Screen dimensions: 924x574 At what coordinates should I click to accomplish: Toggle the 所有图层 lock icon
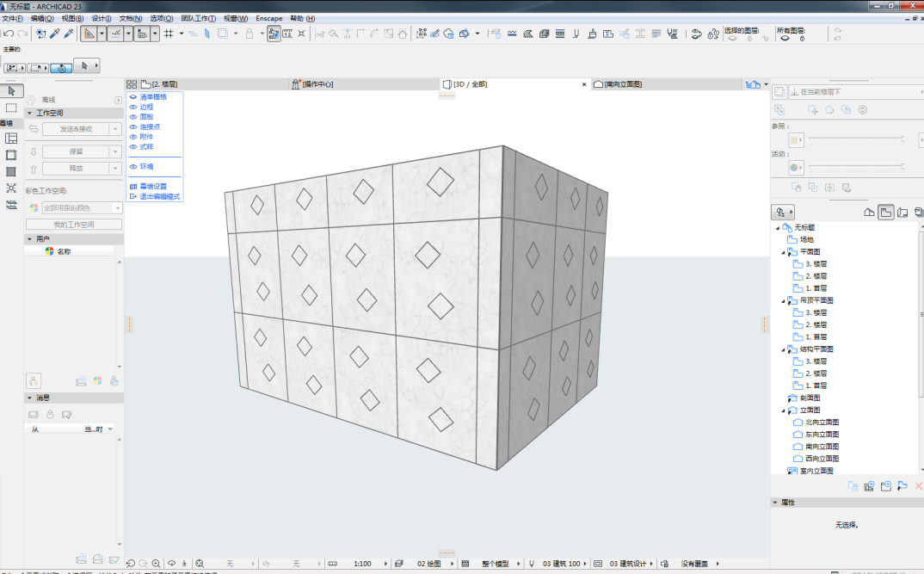tap(802, 38)
